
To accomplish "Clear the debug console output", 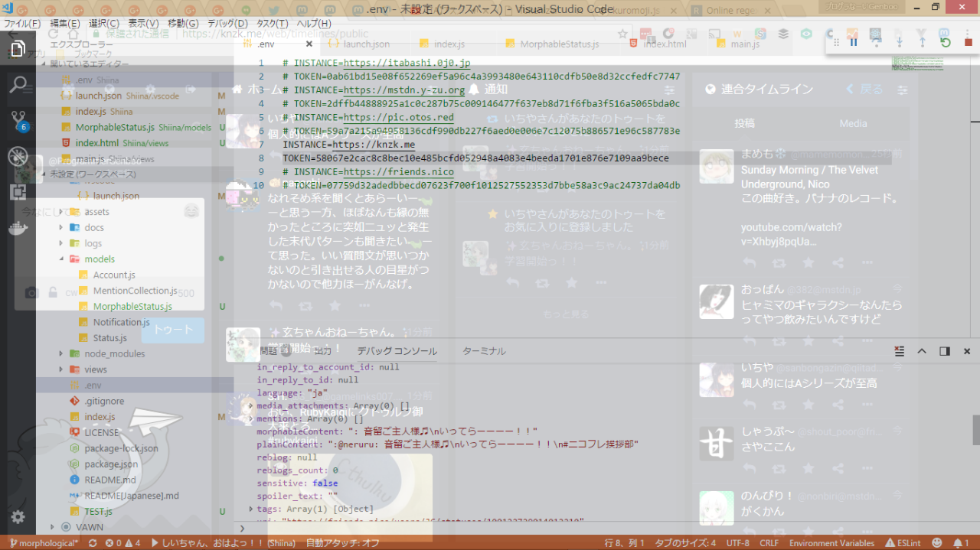I will (900, 351).
